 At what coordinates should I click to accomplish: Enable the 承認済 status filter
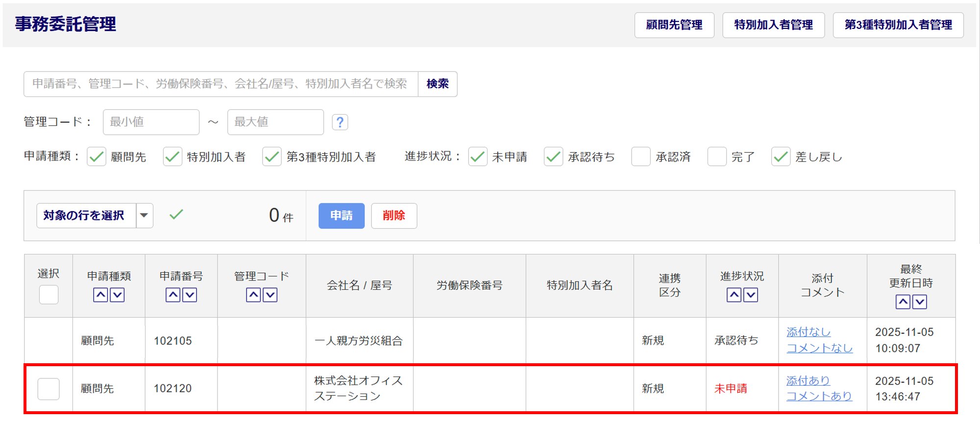point(640,157)
